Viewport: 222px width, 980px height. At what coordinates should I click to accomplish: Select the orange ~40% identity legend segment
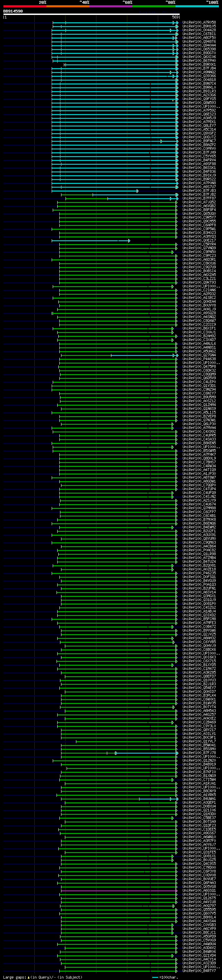pyautogui.click(x=68, y=6)
